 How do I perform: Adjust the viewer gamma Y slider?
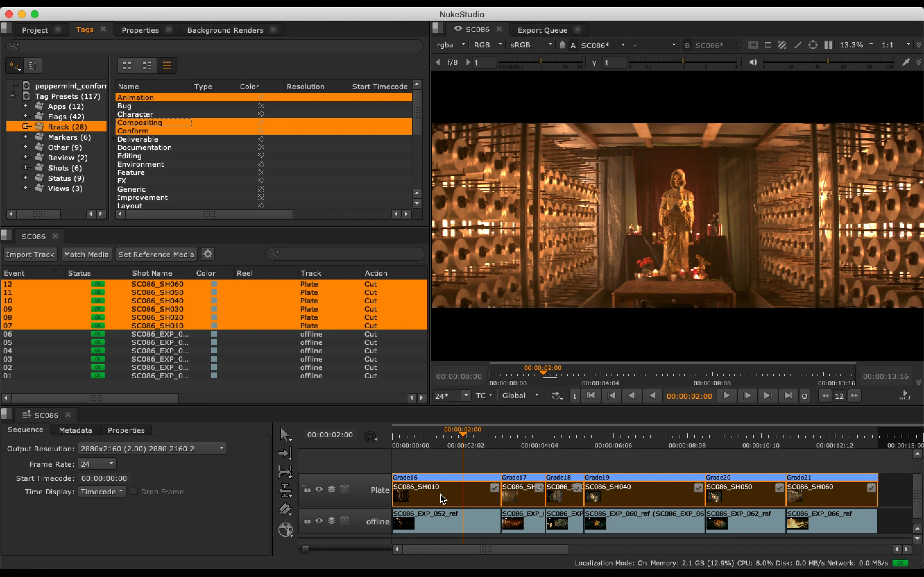pyautogui.click(x=683, y=61)
